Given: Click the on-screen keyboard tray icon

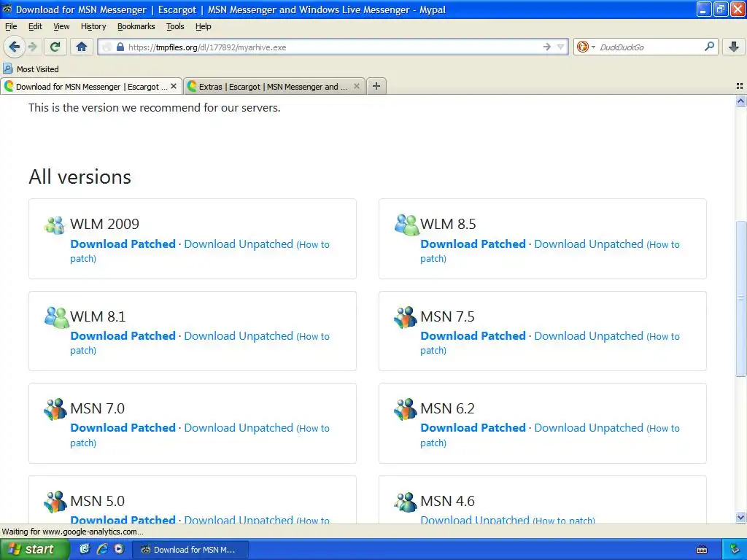Looking at the screenshot, I should 702,550.
